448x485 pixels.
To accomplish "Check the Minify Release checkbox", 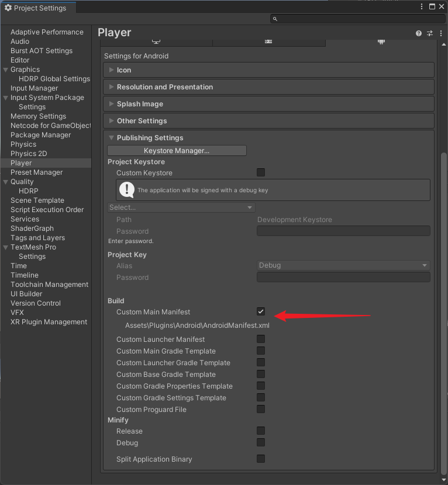I will [x=261, y=431].
